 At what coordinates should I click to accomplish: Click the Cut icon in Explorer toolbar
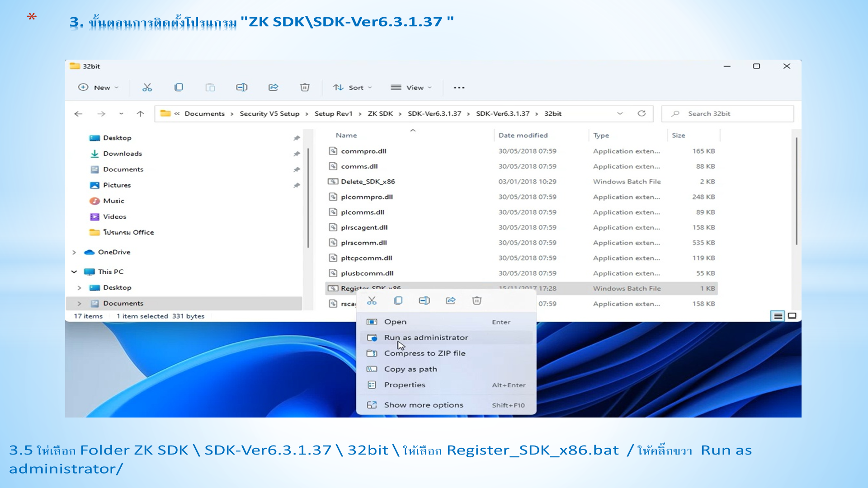[147, 88]
